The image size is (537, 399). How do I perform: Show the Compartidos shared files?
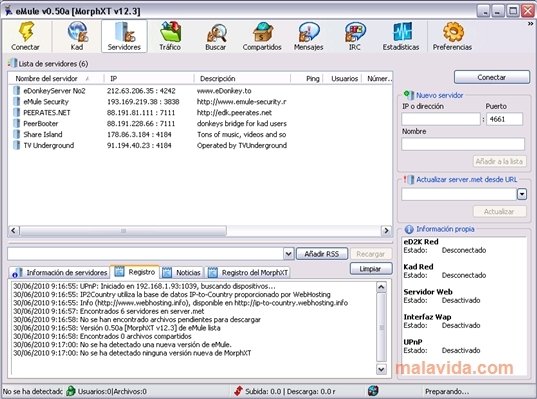(x=262, y=36)
